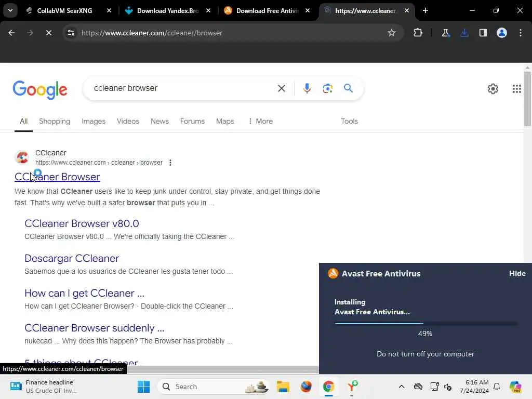Viewport: 532px width, 399px height.
Task: Open the Windows Start menu
Action: (143, 387)
